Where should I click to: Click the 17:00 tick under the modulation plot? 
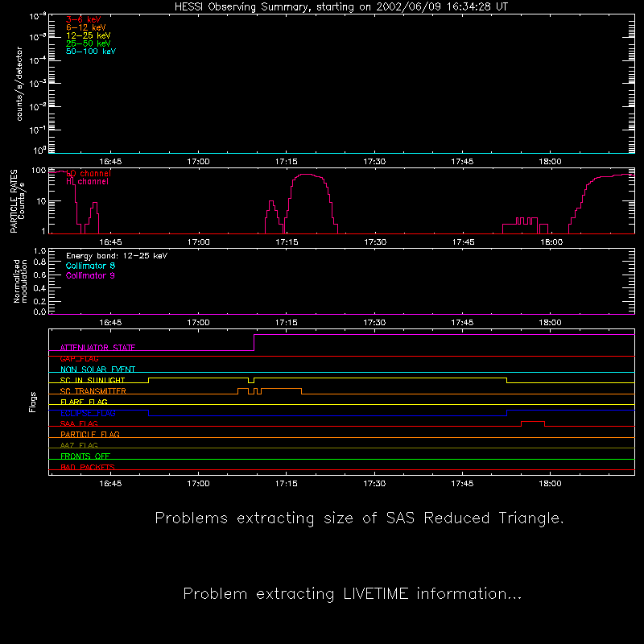198,323
